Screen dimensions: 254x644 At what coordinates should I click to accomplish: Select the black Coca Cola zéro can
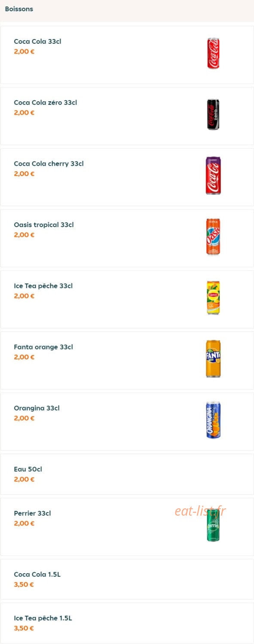(x=213, y=114)
